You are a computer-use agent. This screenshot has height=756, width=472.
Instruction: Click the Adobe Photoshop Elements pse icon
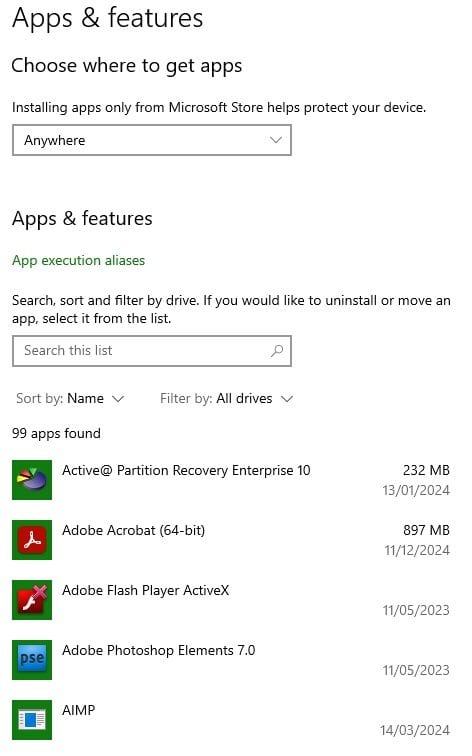(x=32, y=660)
